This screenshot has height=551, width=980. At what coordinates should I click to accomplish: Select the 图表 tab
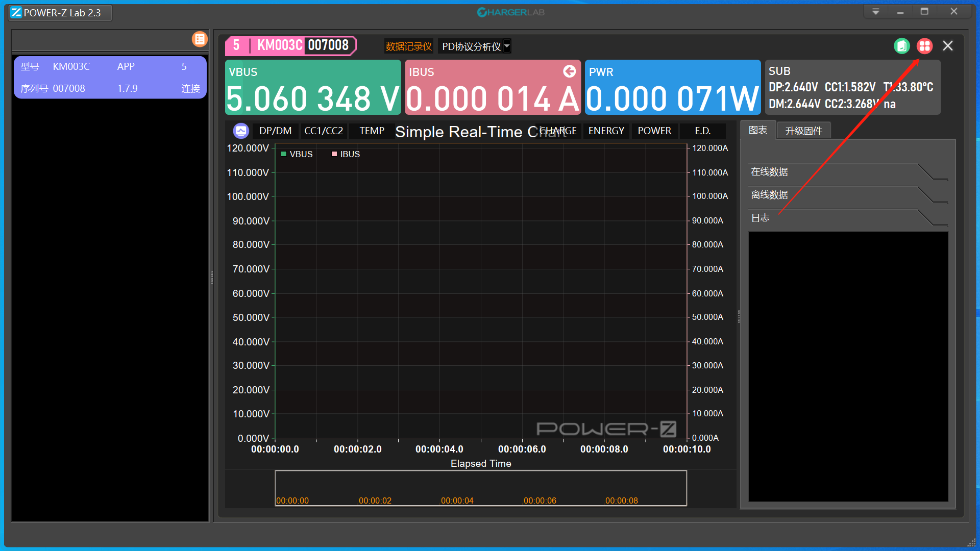(758, 131)
